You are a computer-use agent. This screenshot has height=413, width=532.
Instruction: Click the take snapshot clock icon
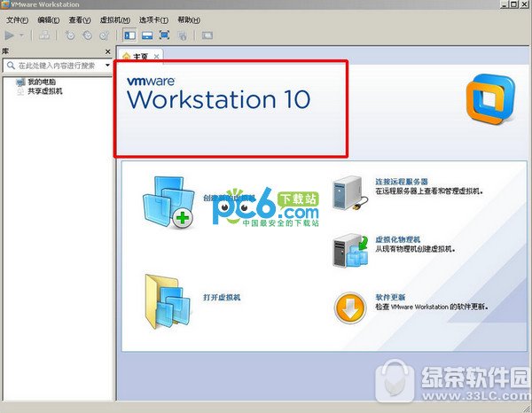pos(70,35)
